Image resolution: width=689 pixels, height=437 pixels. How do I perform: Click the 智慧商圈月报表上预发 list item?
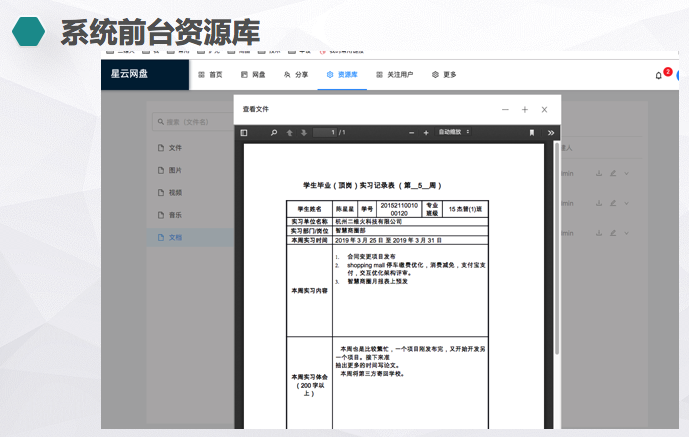point(377,282)
